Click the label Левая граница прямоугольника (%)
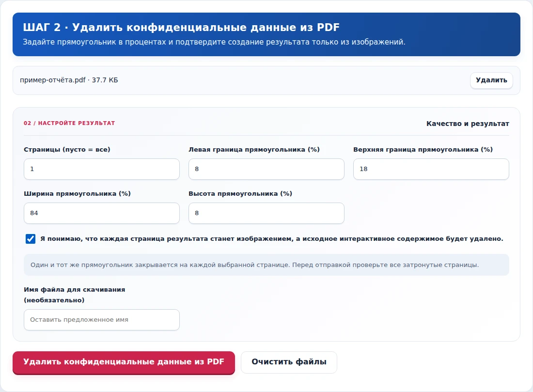Screen dimensions: 533x392 click(x=254, y=150)
